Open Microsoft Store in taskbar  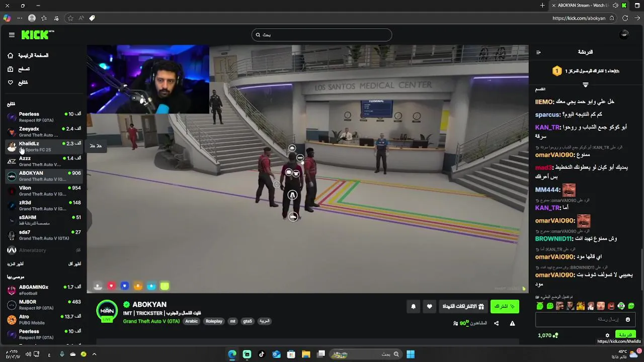(x=291, y=354)
